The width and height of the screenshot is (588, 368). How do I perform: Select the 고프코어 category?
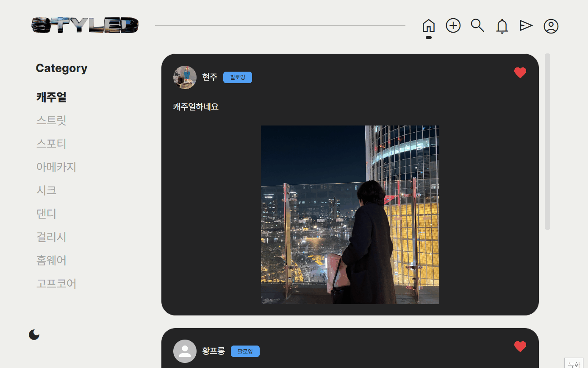tap(56, 284)
